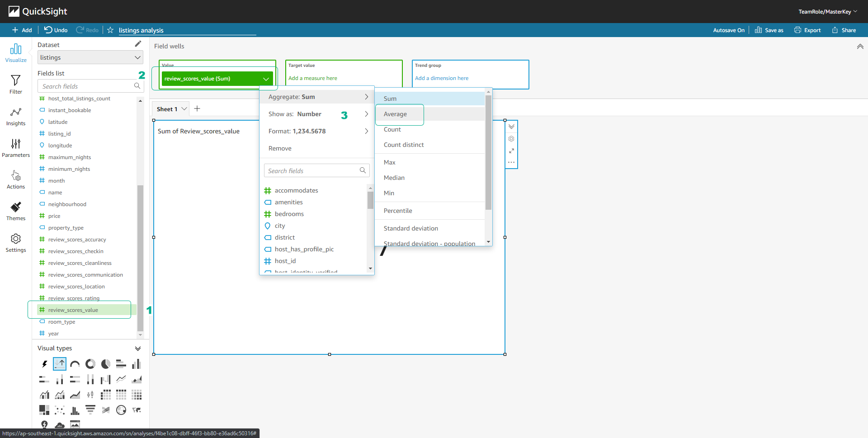Select the vertical bar chart visual type
Screen dimensions: 868x438
tap(137, 364)
